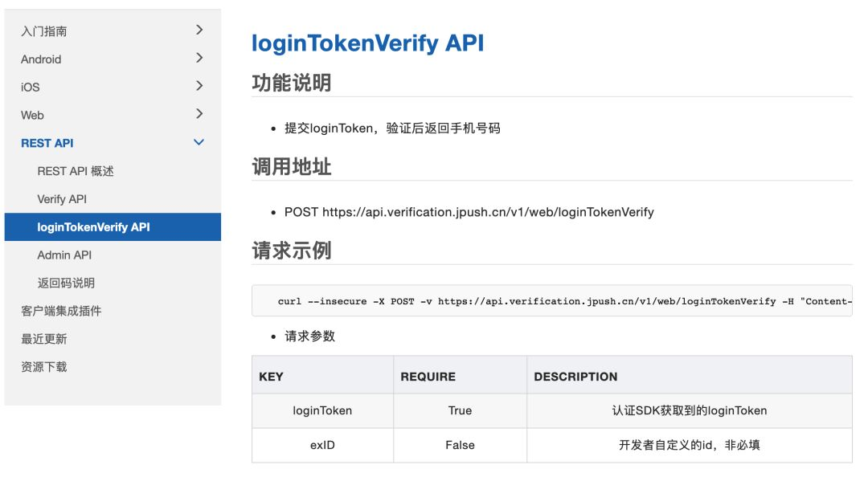Open the 最近更新 page

44,339
